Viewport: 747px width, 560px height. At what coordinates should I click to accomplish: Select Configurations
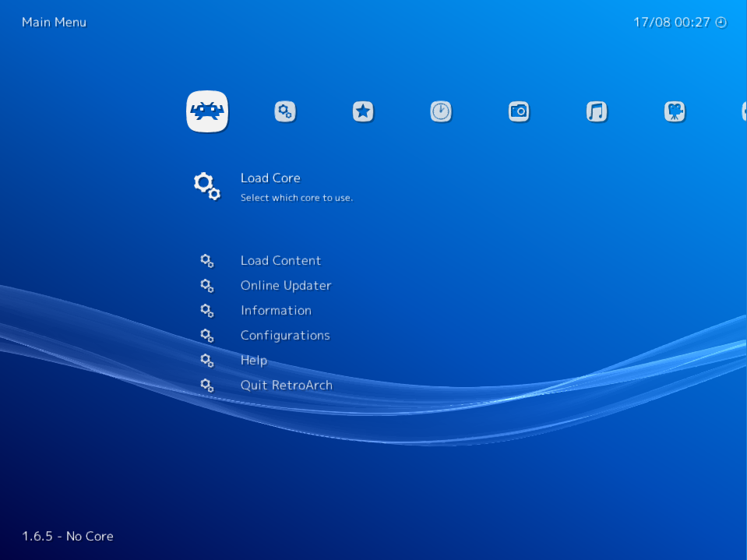(x=285, y=335)
